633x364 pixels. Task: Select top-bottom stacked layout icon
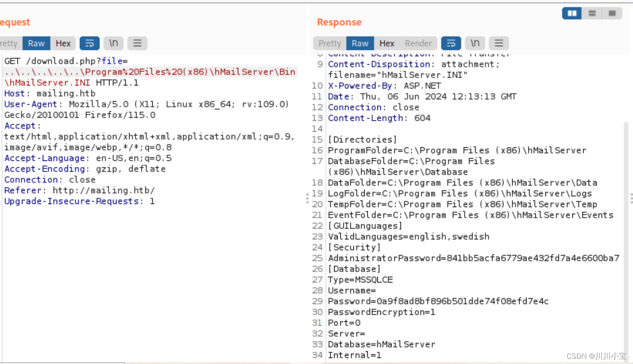pyautogui.click(x=592, y=14)
